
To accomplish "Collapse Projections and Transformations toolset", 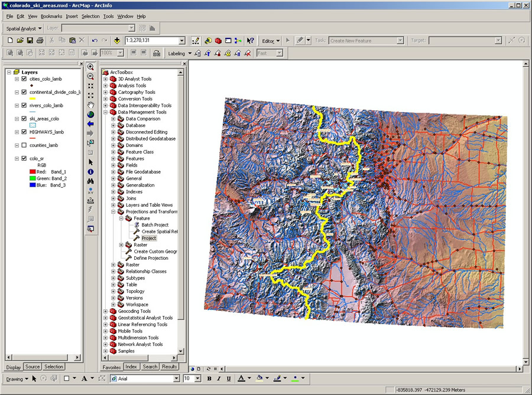I will pos(113,212).
